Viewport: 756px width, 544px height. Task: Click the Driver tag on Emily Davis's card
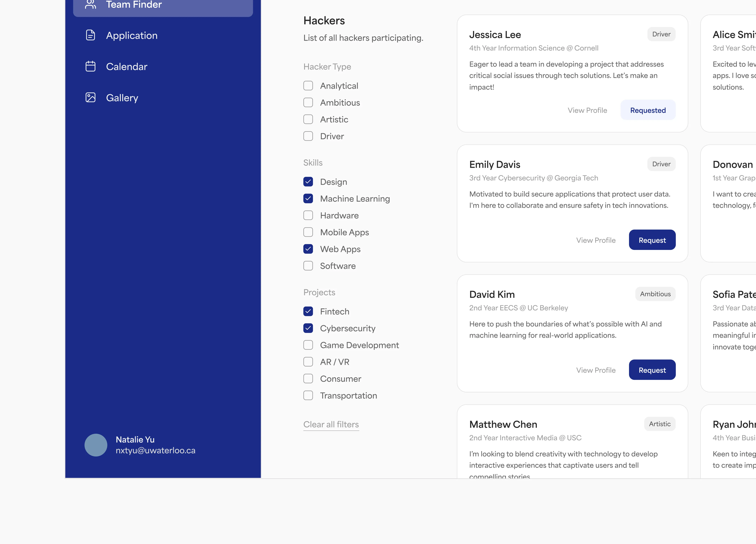click(x=661, y=164)
